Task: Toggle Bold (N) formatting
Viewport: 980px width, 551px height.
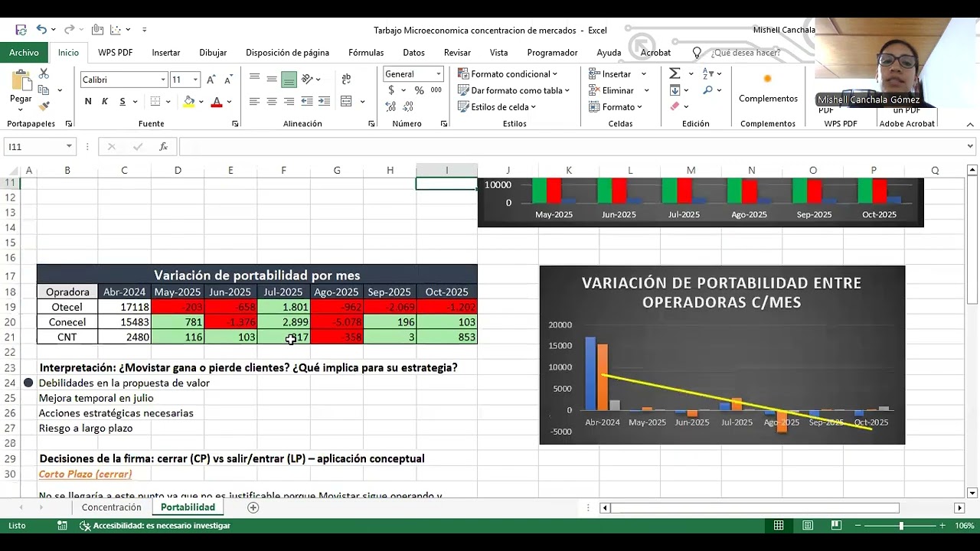Action: [88, 101]
